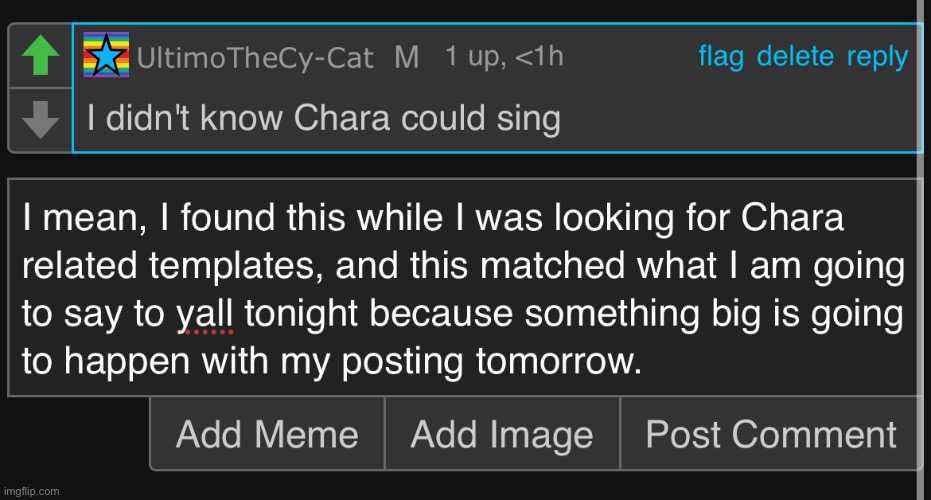Click the M badge beside the username
931x500 pixels.
tap(407, 57)
